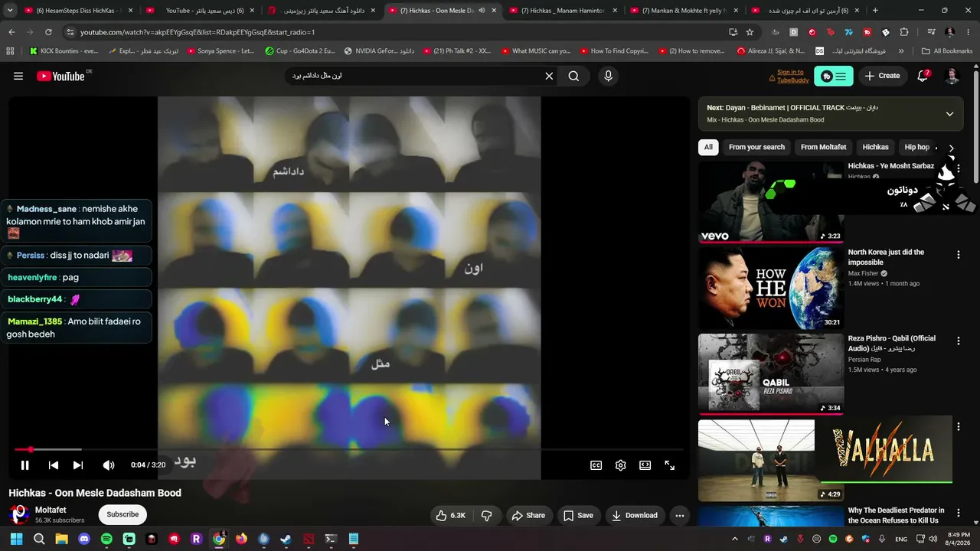The image size is (980, 551).
Task: Select the Hip hop filter chip
Action: tap(917, 147)
